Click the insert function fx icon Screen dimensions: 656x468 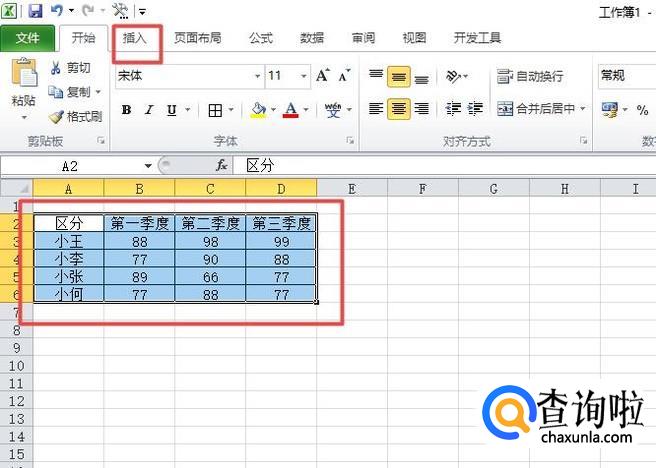221,166
